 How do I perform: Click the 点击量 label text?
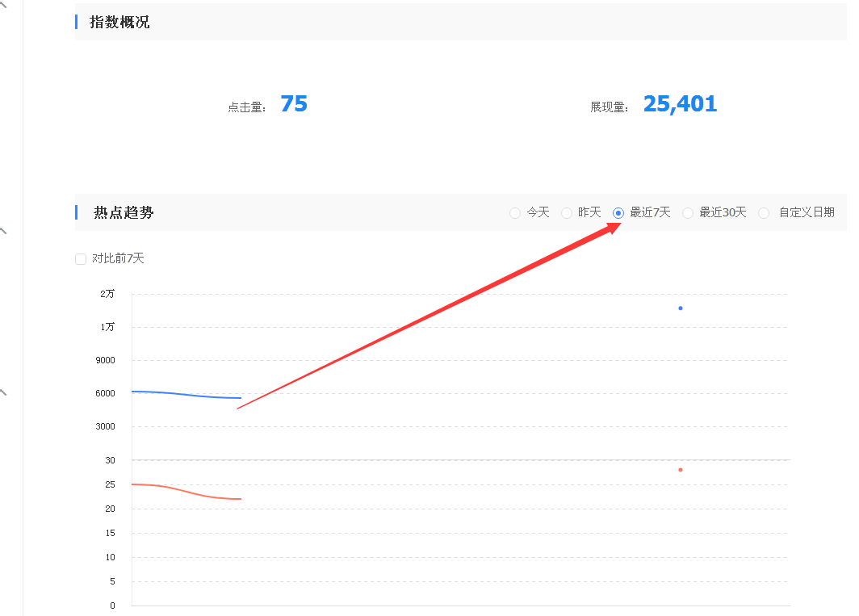(246, 107)
